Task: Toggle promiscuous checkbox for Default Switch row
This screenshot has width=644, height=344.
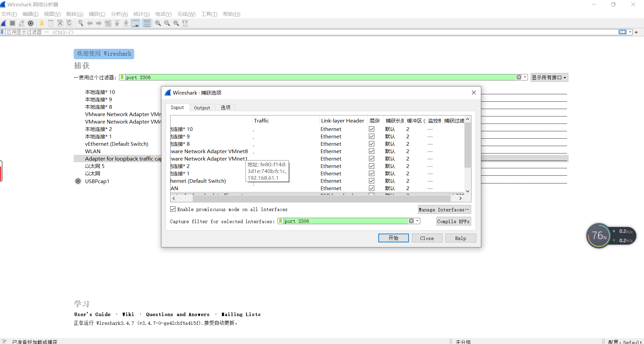Action: point(372,181)
